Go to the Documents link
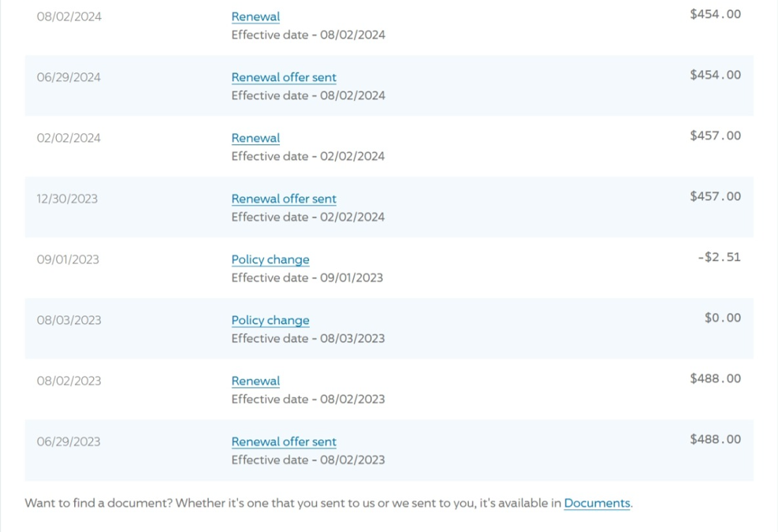The image size is (778, 532). (x=597, y=503)
